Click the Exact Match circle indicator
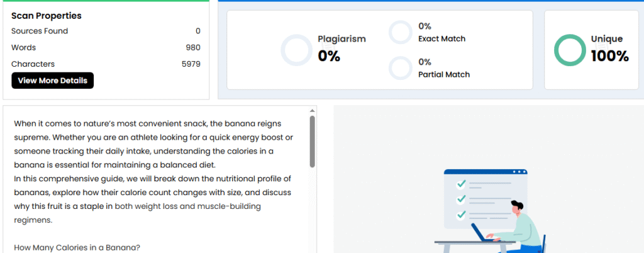Screen dimensions: 644x253 [x=400, y=32]
